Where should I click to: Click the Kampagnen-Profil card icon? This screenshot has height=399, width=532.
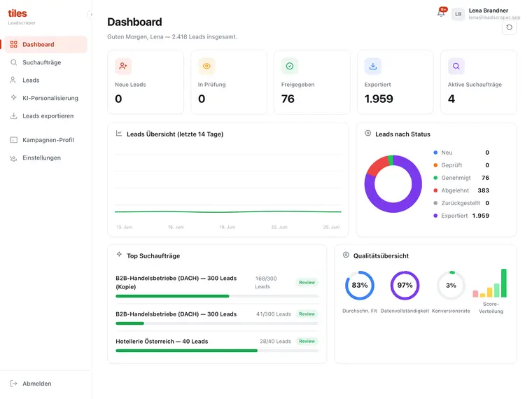[13, 140]
